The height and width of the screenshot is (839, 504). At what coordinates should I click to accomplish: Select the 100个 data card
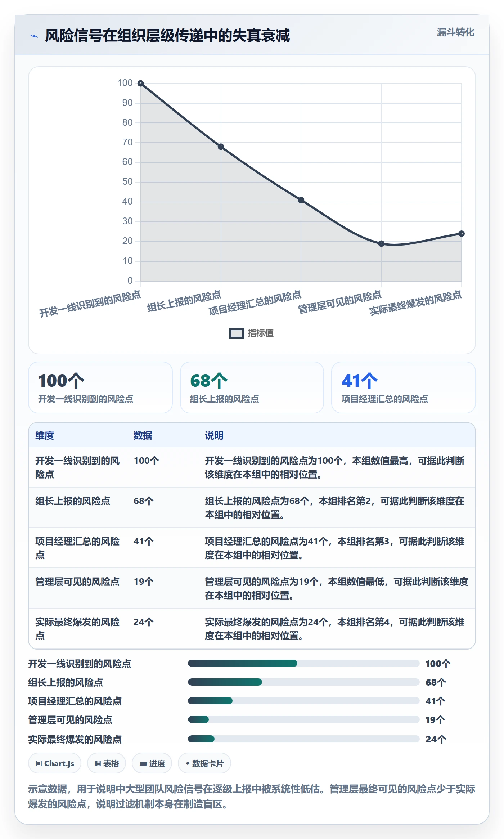pos(100,387)
